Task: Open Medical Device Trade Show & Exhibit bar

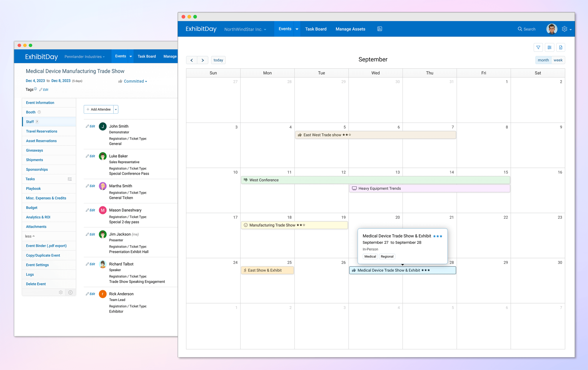Action: [x=402, y=270]
